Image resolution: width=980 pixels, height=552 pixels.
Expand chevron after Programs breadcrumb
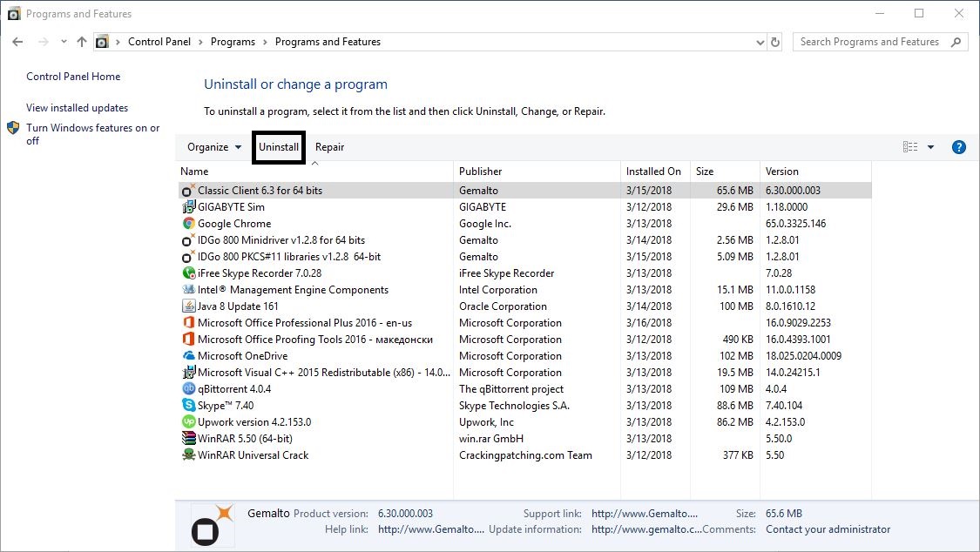[x=265, y=42]
